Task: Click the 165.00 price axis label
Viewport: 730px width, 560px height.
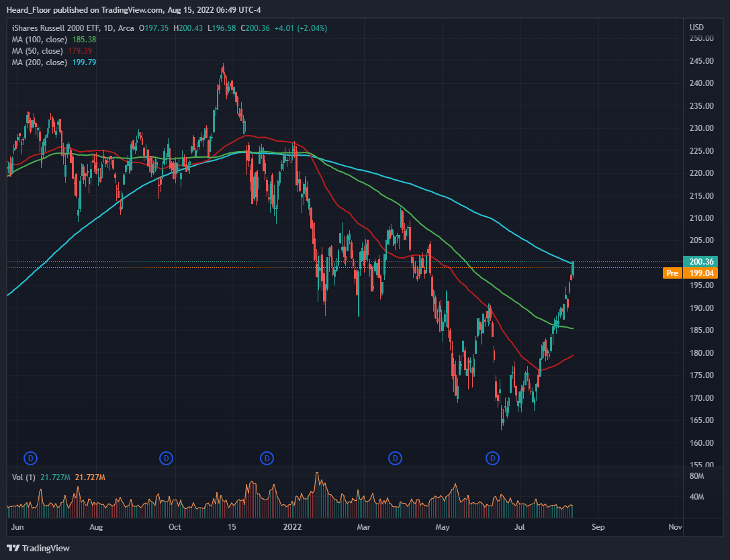Action: [701, 420]
